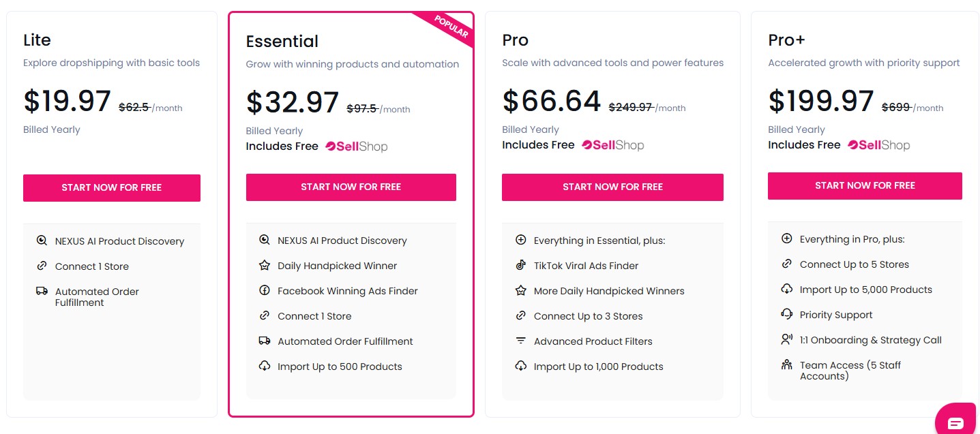Screen dimensions: 980x434
Task: Click START NOW FOR FREE on the Pro+ plan
Action: coord(864,185)
